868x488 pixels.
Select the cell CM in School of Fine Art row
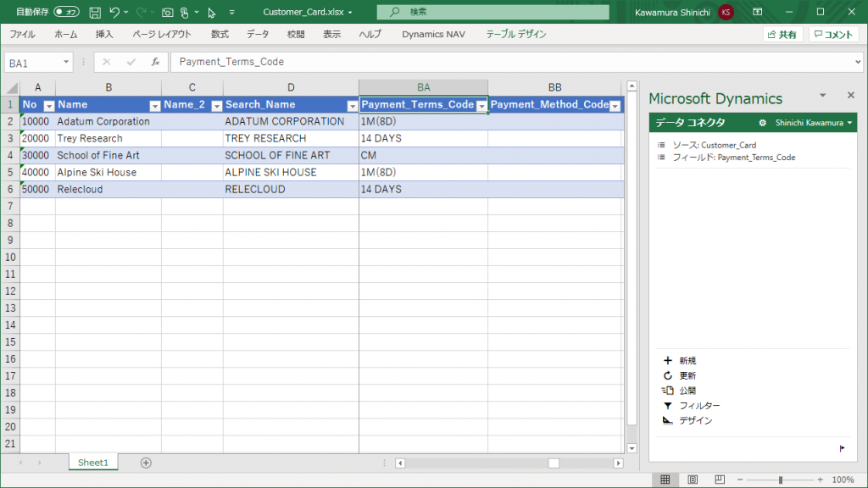pyautogui.click(x=424, y=156)
